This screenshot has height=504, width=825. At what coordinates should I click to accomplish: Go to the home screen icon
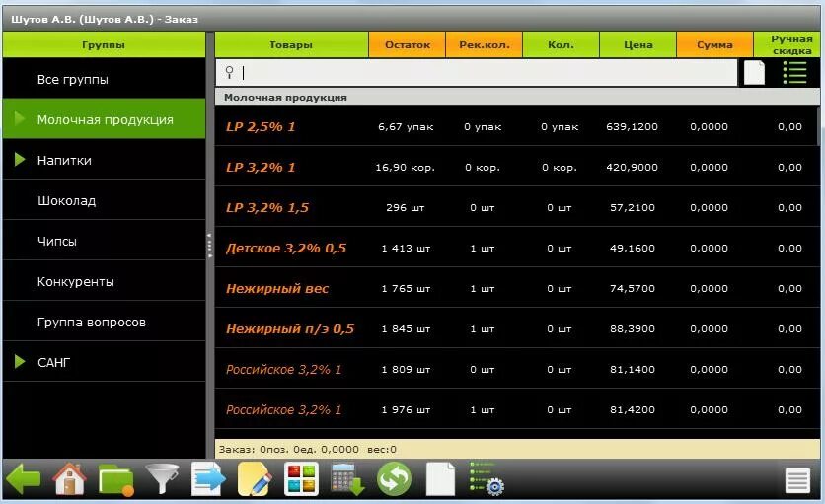(x=69, y=478)
